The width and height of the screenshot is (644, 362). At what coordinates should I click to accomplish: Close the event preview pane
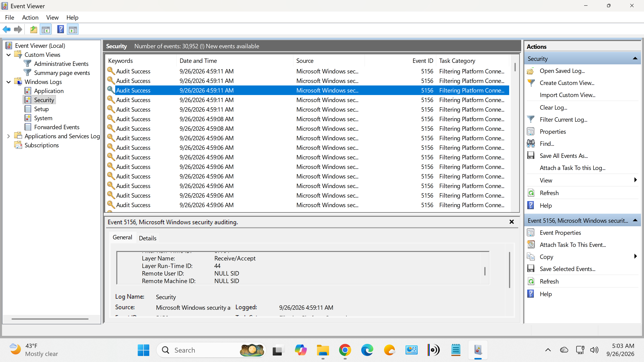pos(512,222)
